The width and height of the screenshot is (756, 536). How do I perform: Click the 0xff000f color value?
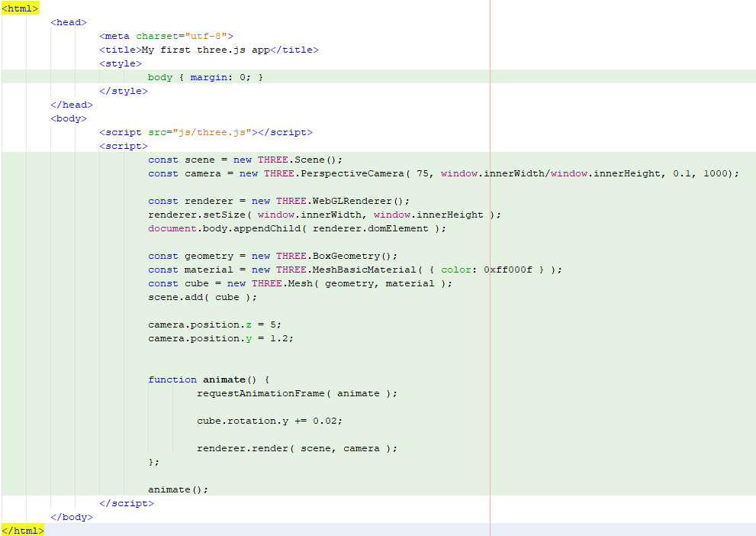pos(507,270)
